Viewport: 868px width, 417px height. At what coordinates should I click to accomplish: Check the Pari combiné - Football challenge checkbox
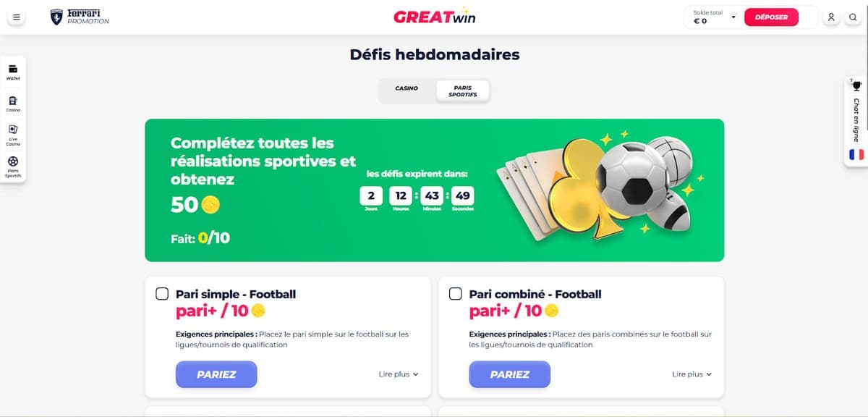pos(456,293)
